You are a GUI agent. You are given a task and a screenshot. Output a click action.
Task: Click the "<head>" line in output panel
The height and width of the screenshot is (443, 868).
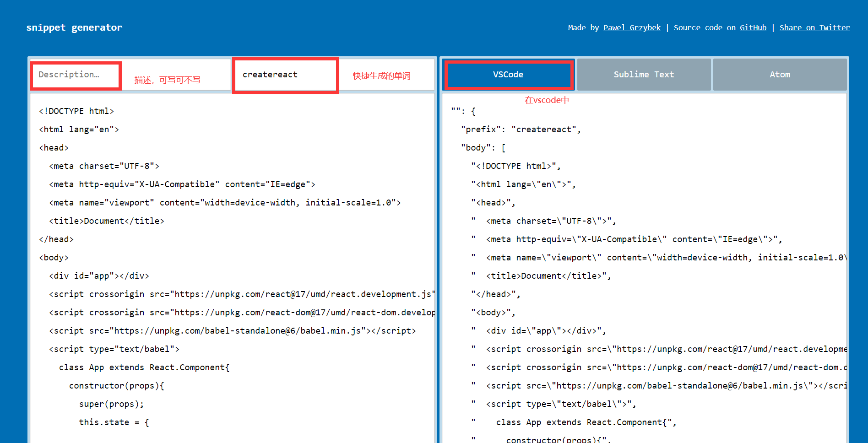coord(493,203)
